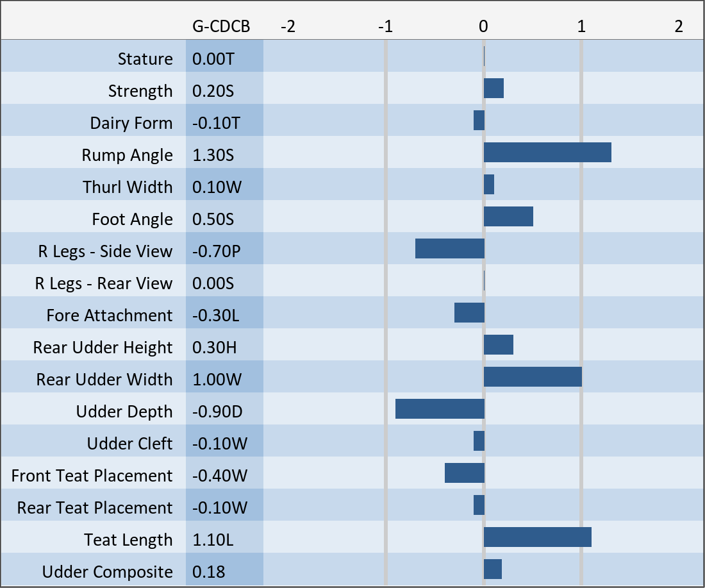Select the Stature row label

145,59
